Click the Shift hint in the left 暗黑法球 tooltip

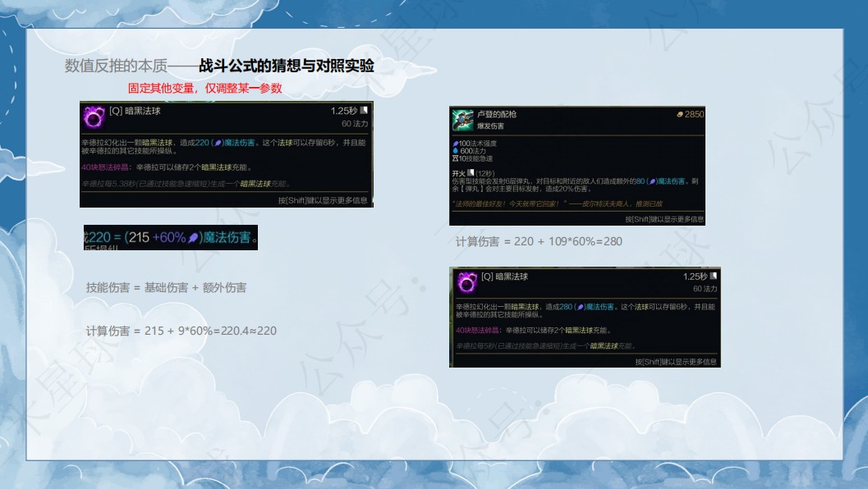pyautogui.click(x=322, y=199)
